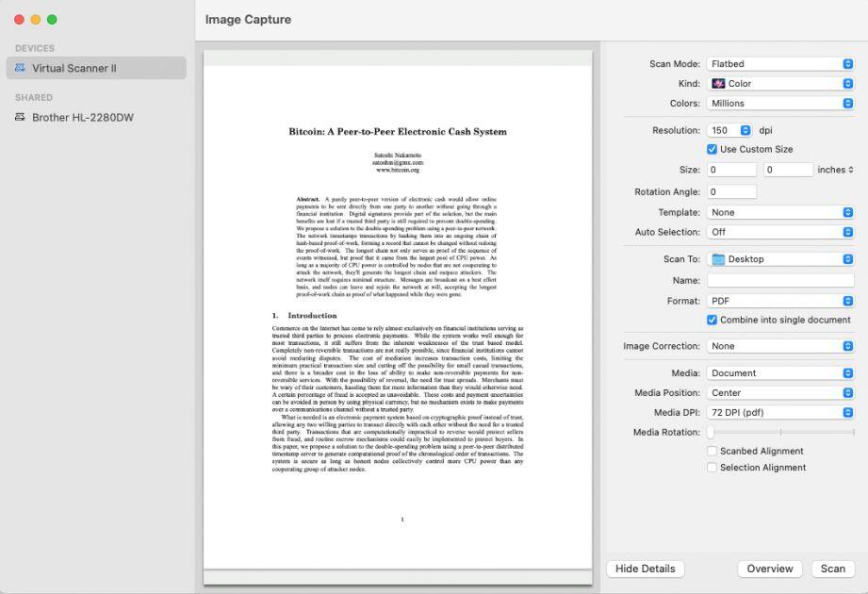The height and width of the screenshot is (594, 868).
Task: Click the Media Rotation slider
Action: pyautogui.click(x=780, y=432)
